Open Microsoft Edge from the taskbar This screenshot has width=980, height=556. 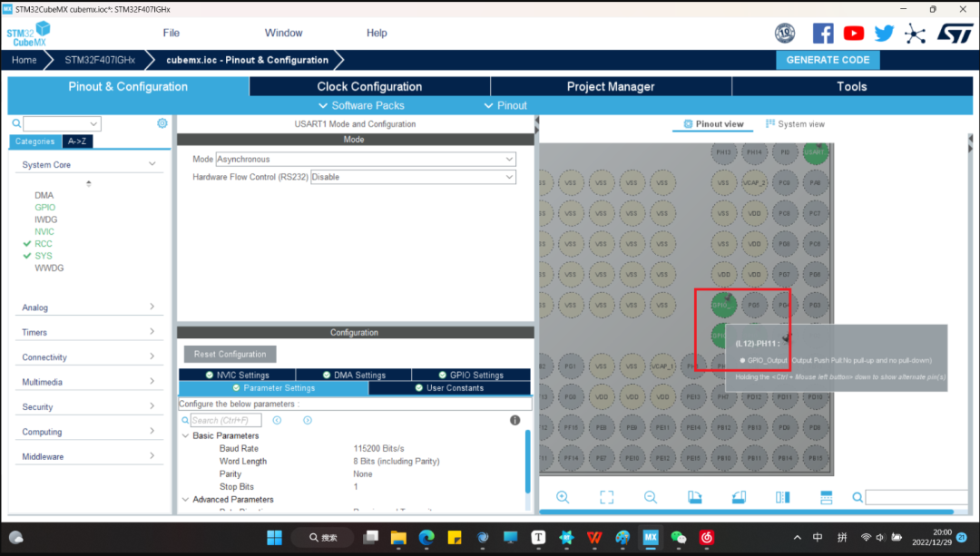(x=426, y=537)
